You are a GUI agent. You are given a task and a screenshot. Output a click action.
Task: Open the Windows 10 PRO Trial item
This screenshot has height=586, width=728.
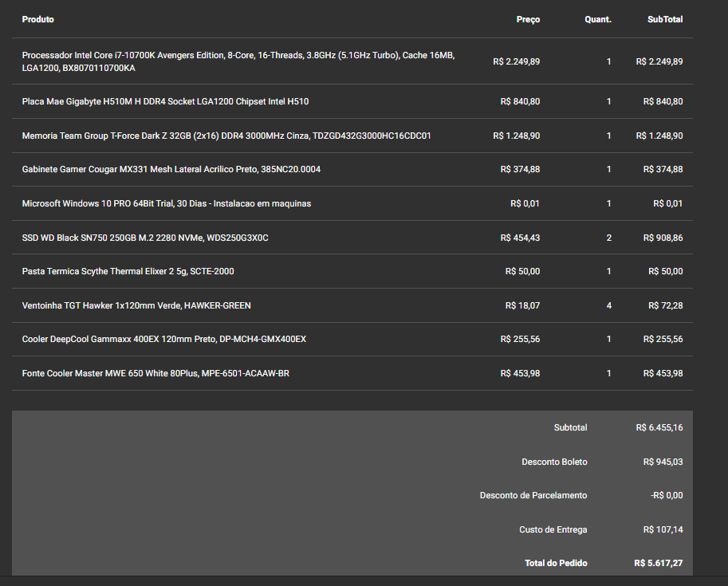[x=167, y=203]
